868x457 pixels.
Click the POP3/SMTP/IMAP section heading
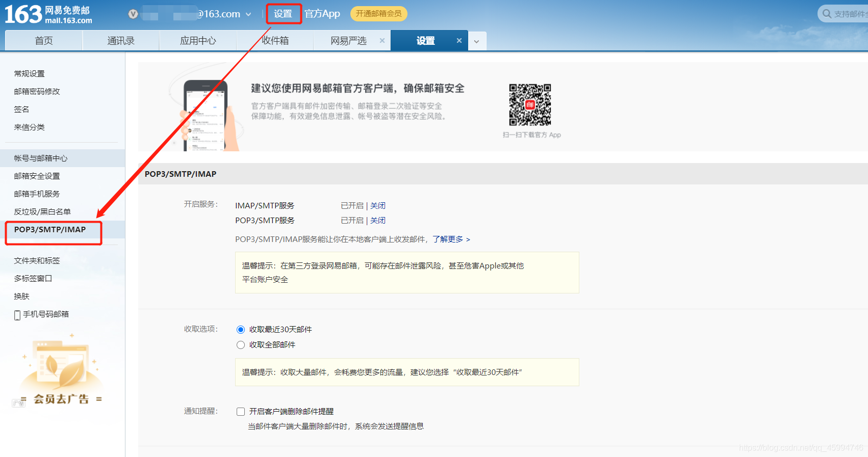click(x=181, y=174)
